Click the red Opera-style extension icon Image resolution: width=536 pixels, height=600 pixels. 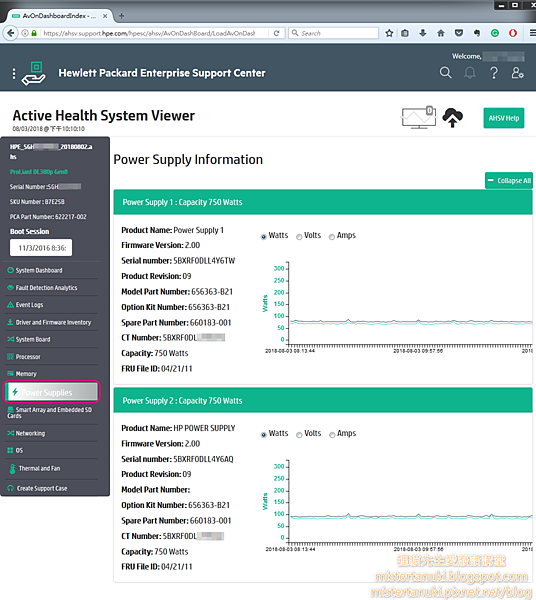coord(513,33)
